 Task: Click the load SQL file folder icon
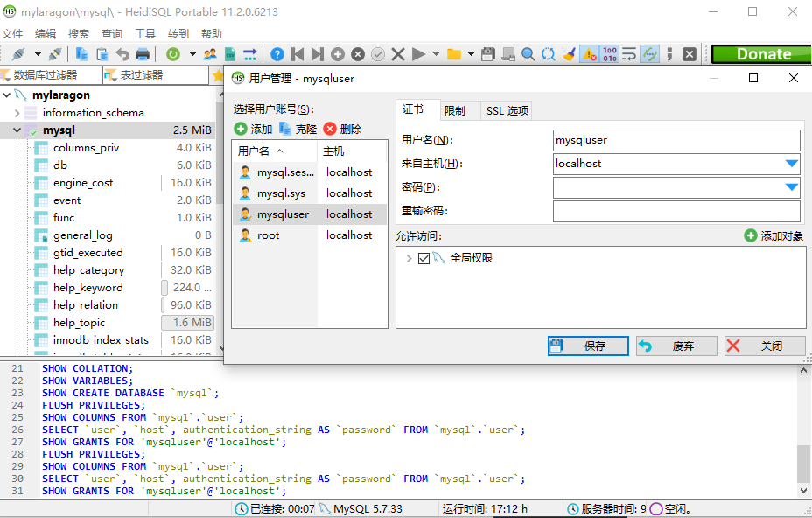tap(454, 54)
